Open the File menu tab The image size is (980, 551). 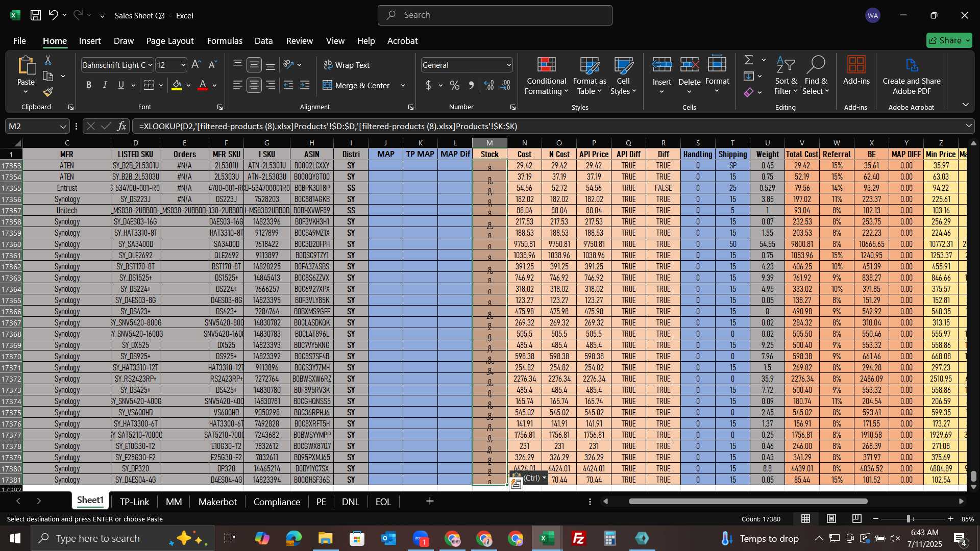[x=19, y=41]
